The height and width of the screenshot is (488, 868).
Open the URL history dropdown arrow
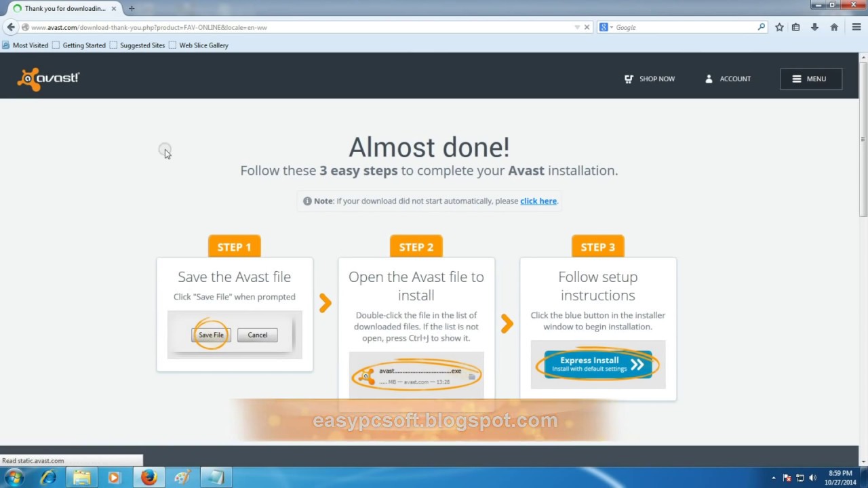577,27
